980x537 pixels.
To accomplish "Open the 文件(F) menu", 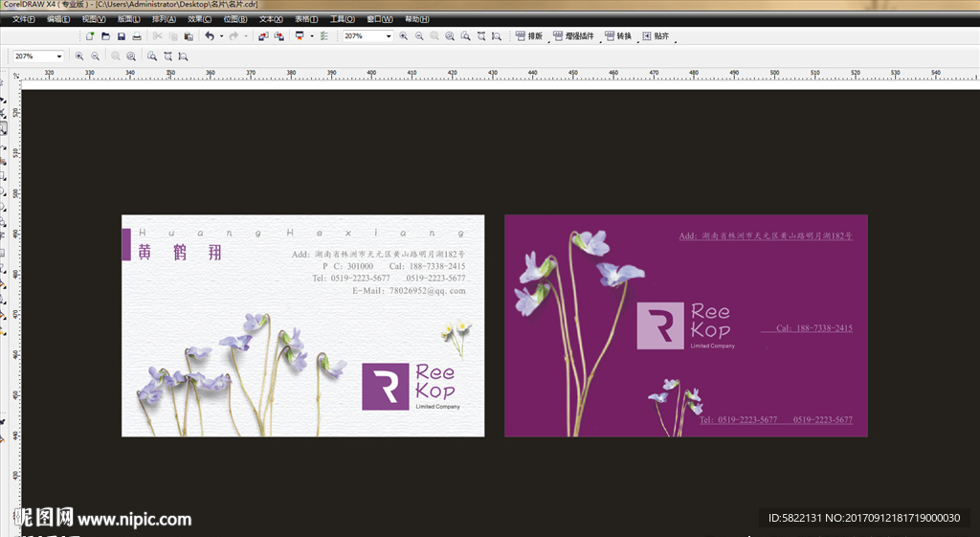I will (24, 19).
